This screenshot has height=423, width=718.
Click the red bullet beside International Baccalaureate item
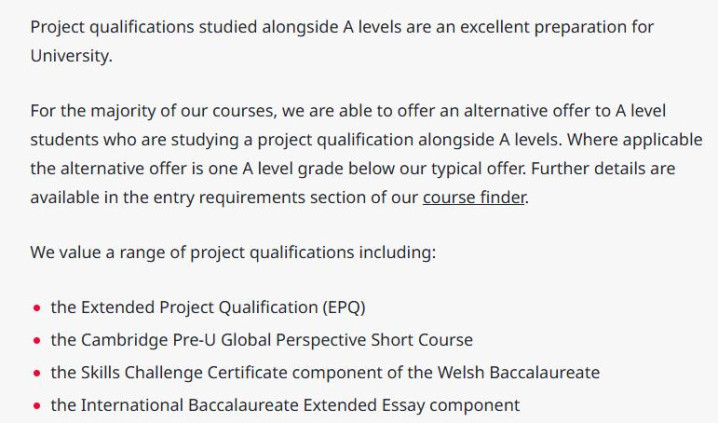point(37,406)
